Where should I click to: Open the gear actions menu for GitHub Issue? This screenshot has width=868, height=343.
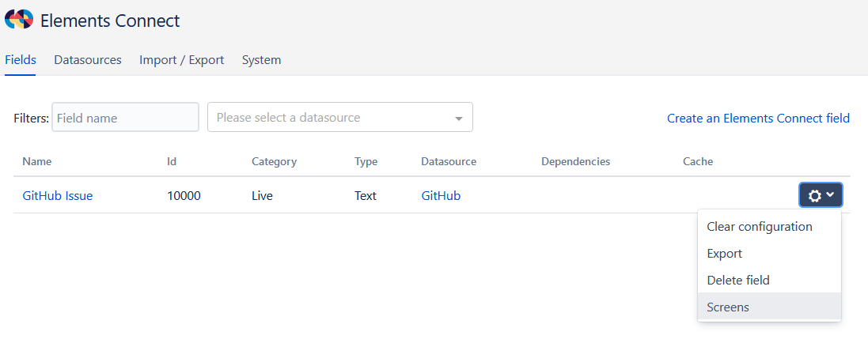[821, 195]
